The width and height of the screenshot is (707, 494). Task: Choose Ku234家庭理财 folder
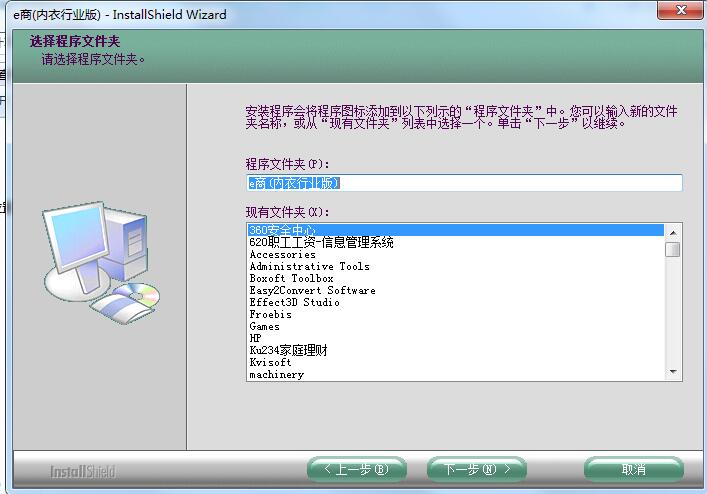point(455,351)
